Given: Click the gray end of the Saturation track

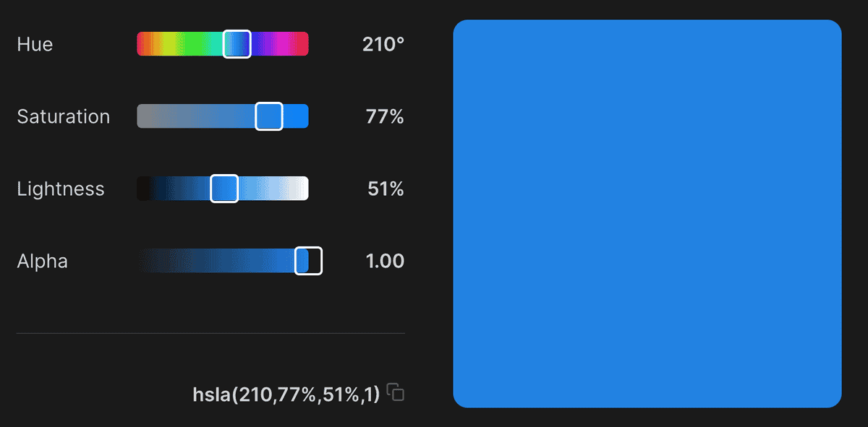Looking at the screenshot, I should 142,116.
